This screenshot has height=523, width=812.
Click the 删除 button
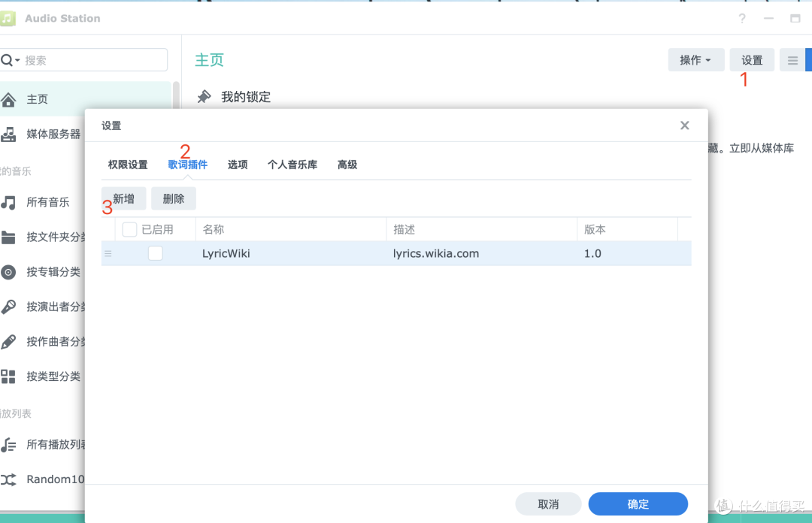[x=174, y=199]
